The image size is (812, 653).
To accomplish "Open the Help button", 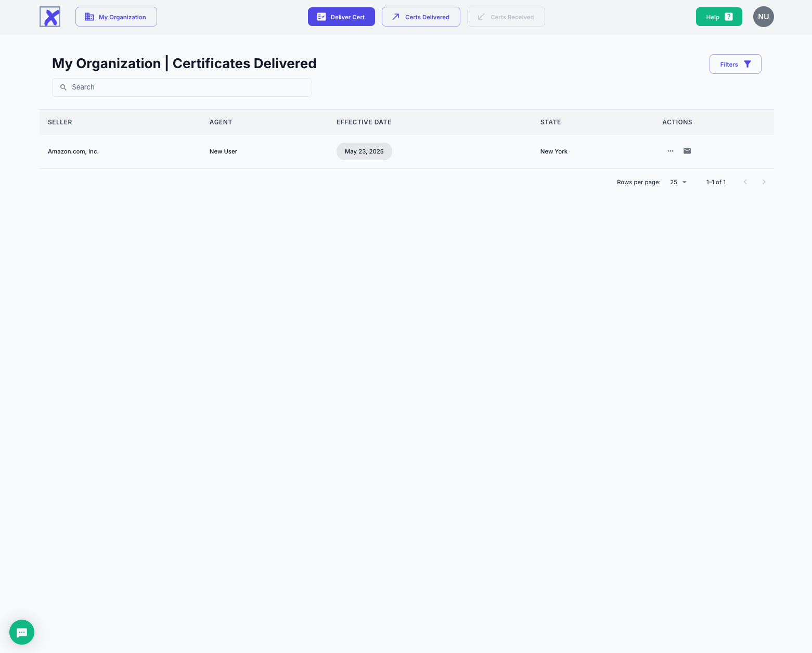I will 718,17.
